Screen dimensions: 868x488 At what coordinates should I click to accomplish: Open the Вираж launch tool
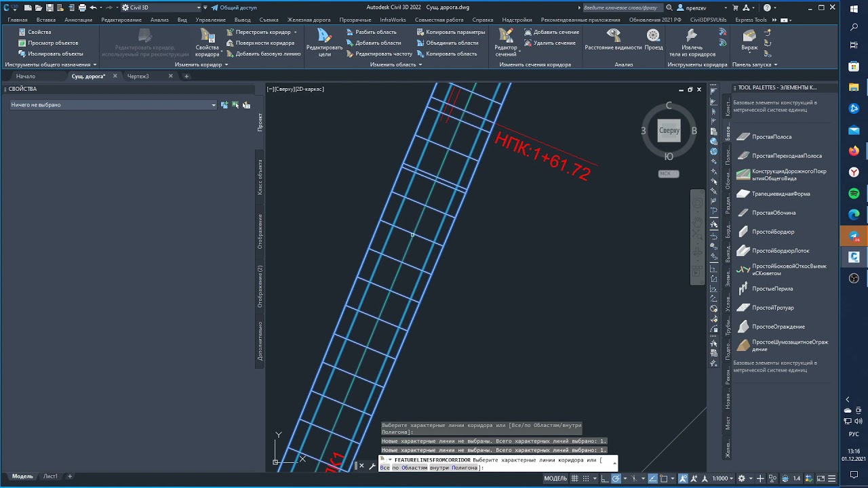(x=749, y=39)
